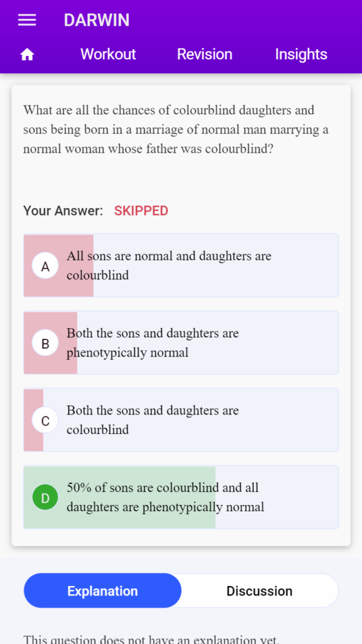Screen dimensions: 362x644
Task: Open the Workout tab
Action: pyautogui.click(x=108, y=54)
